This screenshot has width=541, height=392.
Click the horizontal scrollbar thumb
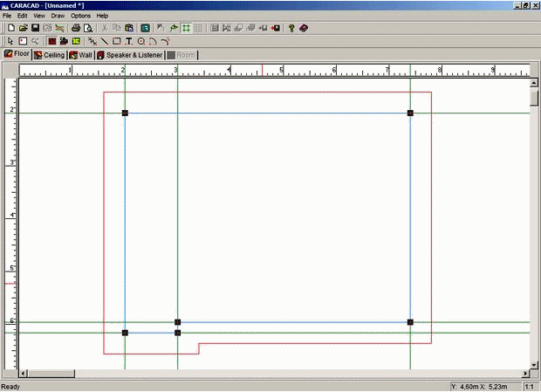pos(51,374)
